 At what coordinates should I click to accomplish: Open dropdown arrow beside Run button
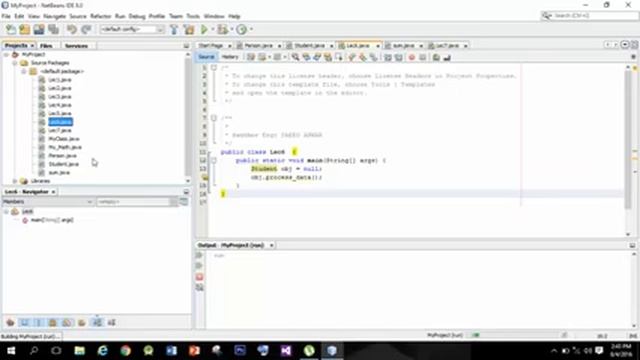pyautogui.click(x=212, y=29)
